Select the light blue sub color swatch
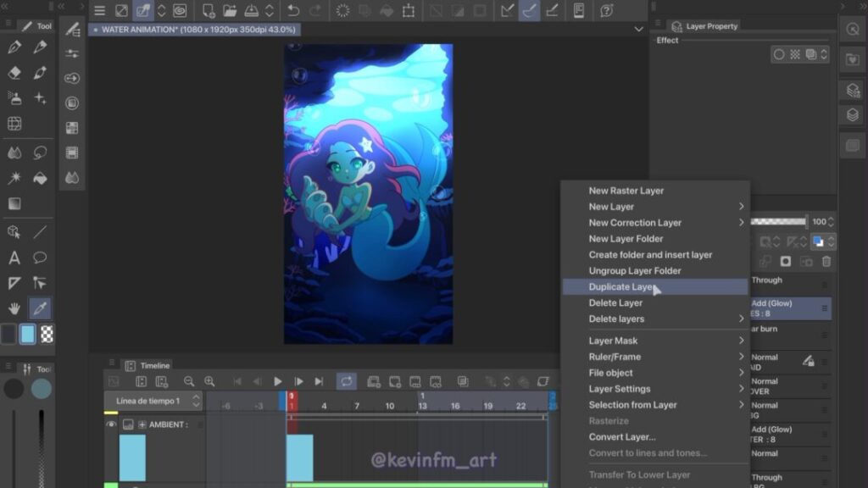The width and height of the screenshot is (868, 488). [27, 334]
